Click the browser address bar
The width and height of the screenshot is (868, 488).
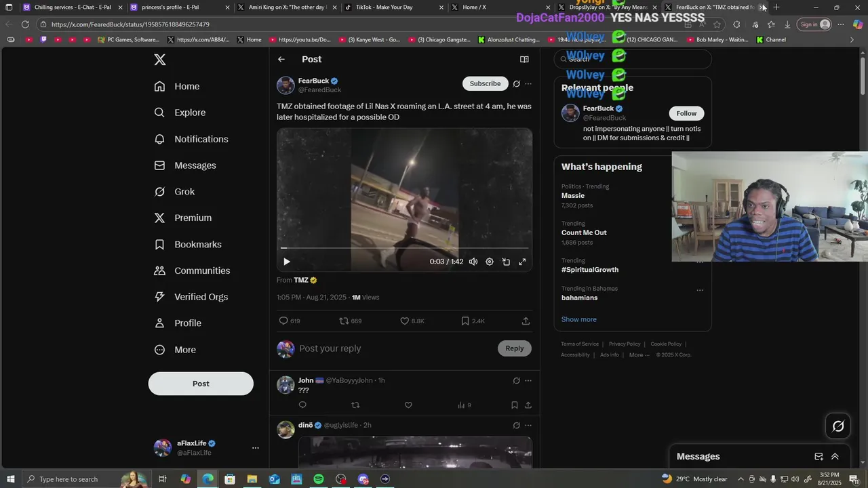(359, 24)
